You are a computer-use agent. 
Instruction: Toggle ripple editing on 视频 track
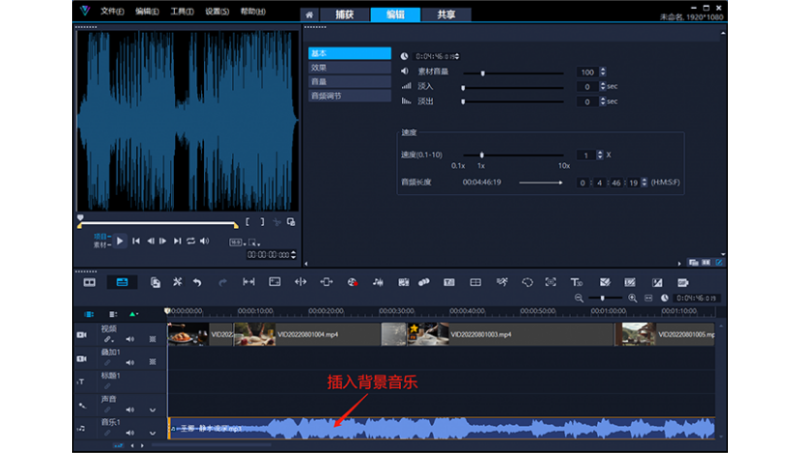[108, 339]
